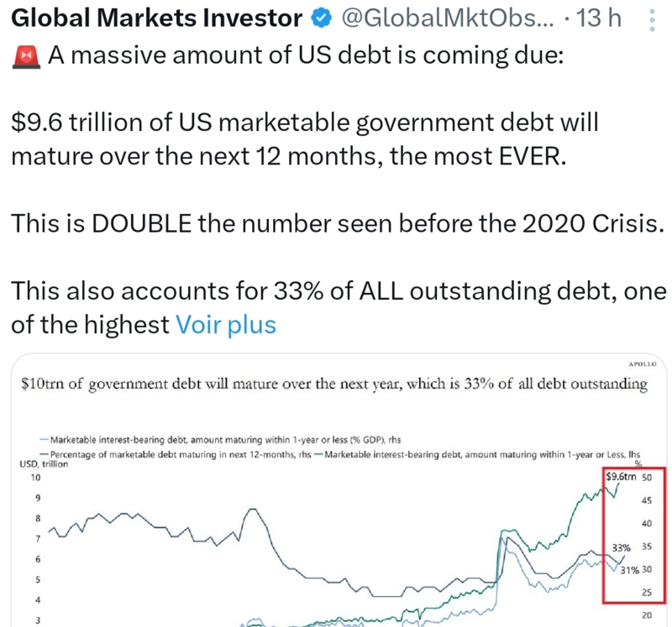Click the 31% annotation on the chart
This screenshot has width=672, height=627.
click(629, 571)
